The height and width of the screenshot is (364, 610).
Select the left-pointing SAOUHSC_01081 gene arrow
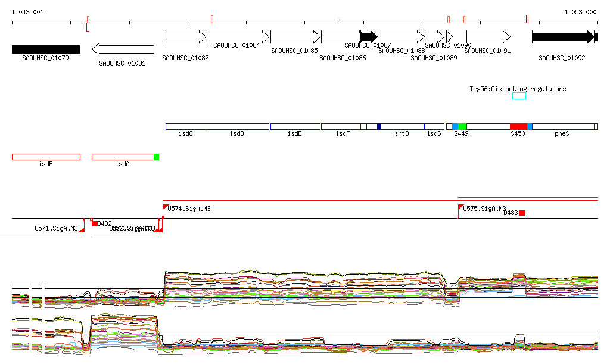(123, 49)
